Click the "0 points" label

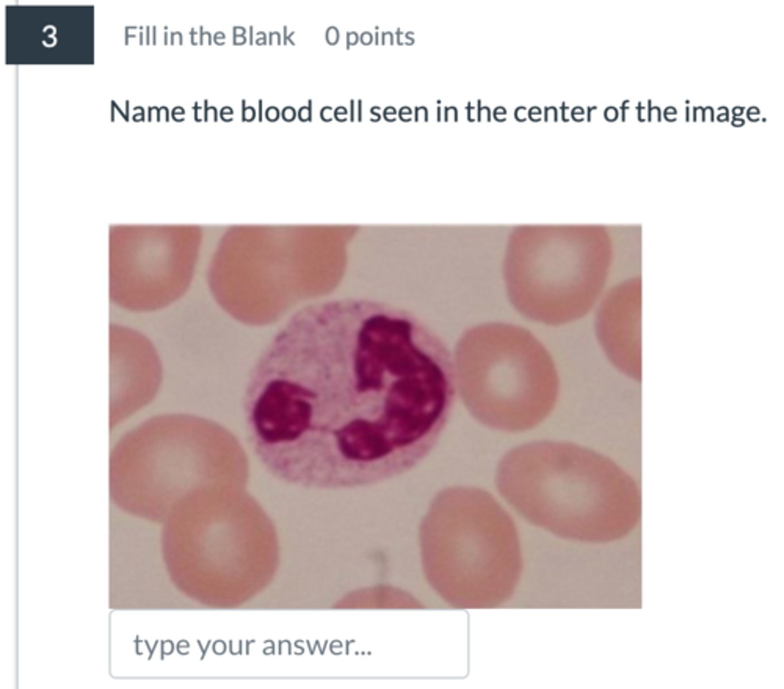(370, 37)
